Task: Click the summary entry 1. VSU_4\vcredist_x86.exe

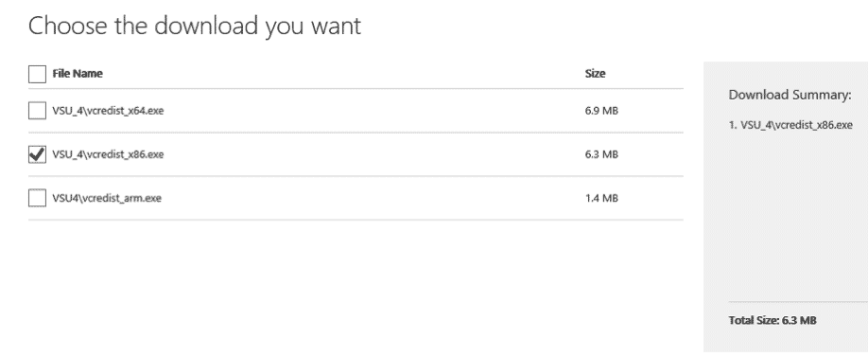Action: [x=790, y=125]
